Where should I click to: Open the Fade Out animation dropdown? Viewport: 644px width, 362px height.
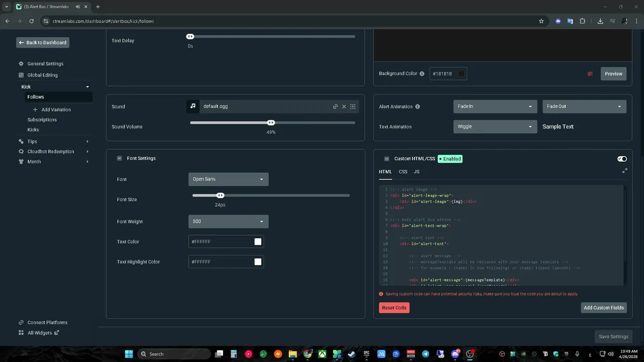[585, 107]
